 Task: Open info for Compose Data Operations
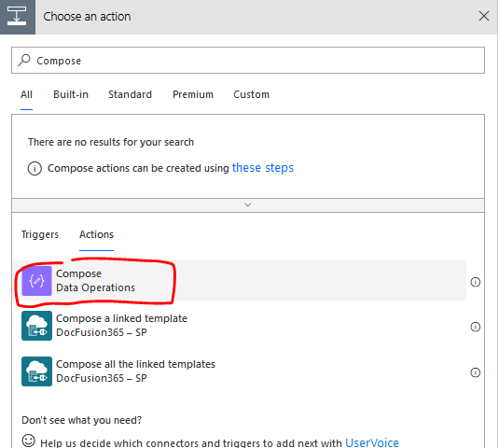point(475,282)
